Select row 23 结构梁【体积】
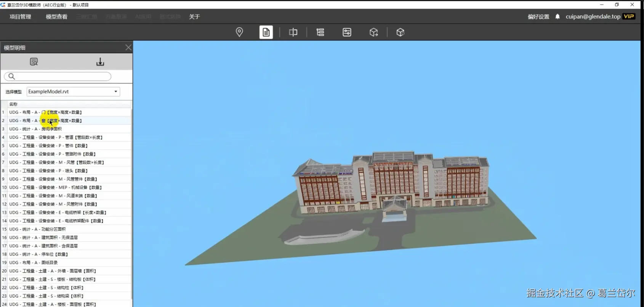Image resolution: width=644 pixels, height=307 pixels. click(66, 296)
